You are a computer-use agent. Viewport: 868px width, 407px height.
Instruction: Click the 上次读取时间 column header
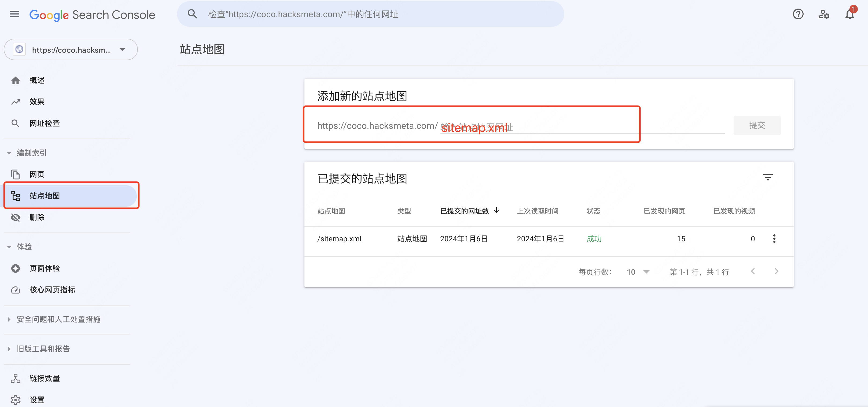[x=538, y=211]
